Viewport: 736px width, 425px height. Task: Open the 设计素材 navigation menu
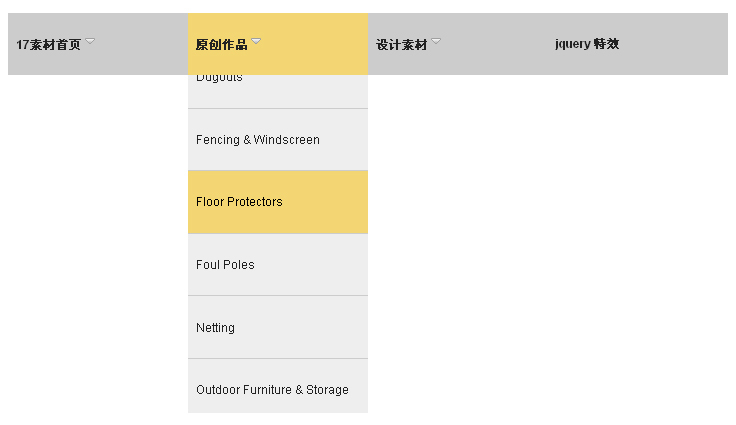(x=402, y=44)
